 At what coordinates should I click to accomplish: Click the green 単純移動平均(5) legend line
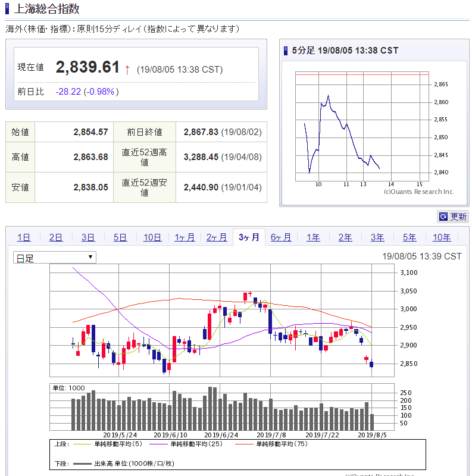click(x=83, y=444)
